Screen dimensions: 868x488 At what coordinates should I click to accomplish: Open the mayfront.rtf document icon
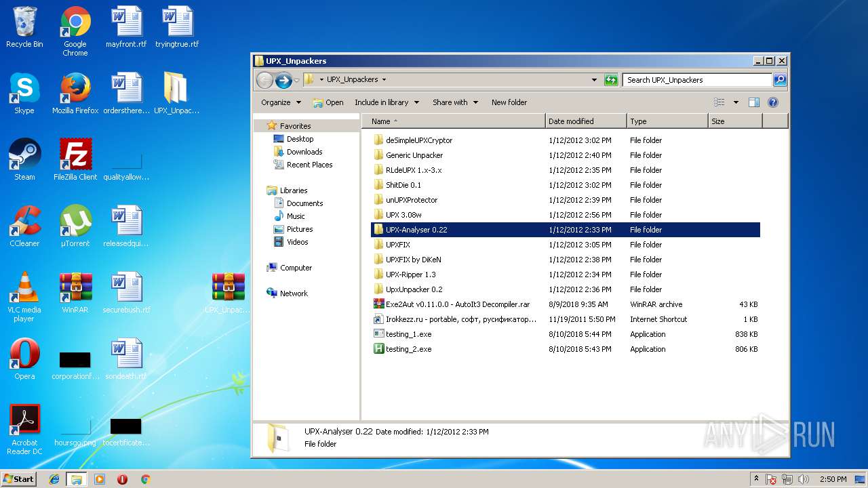click(126, 28)
